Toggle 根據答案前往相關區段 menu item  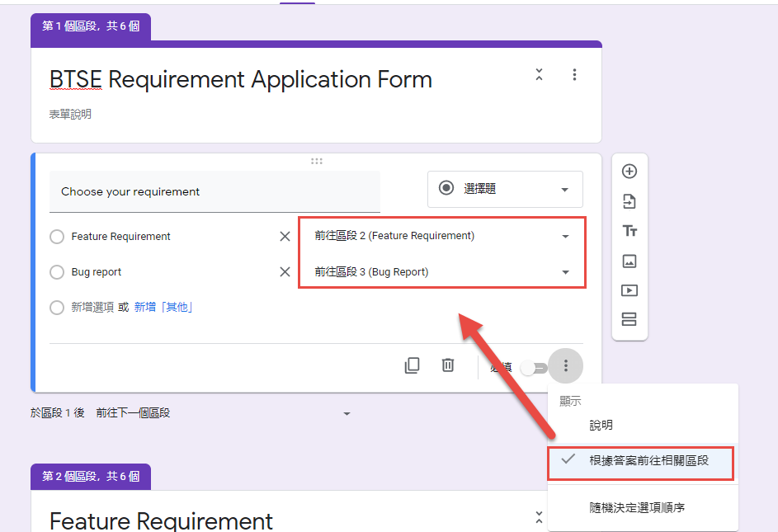click(x=643, y=460)
